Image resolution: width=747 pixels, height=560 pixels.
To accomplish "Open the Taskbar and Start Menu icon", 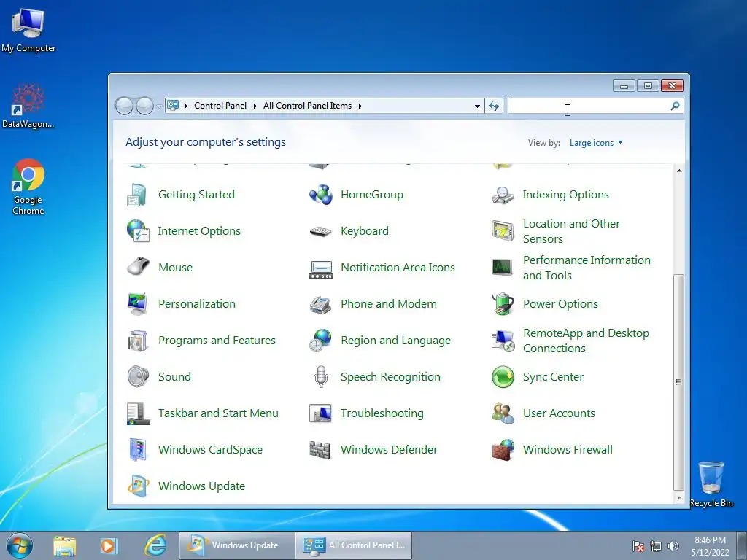I will (x=138, y=413).
